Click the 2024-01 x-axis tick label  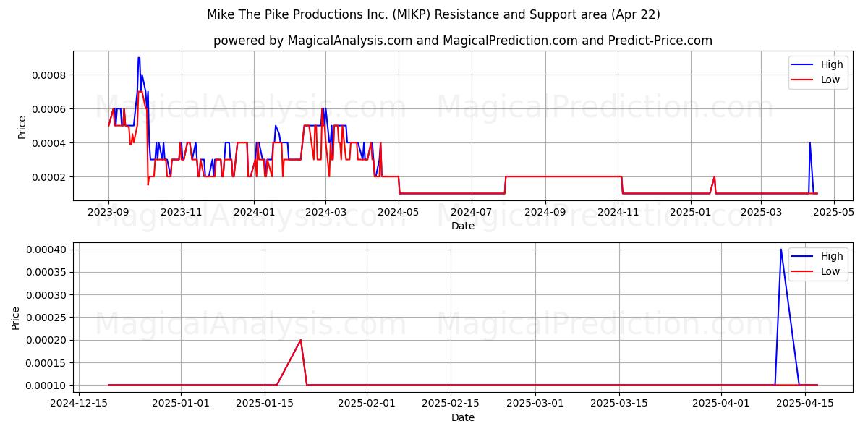coord(253,212)
